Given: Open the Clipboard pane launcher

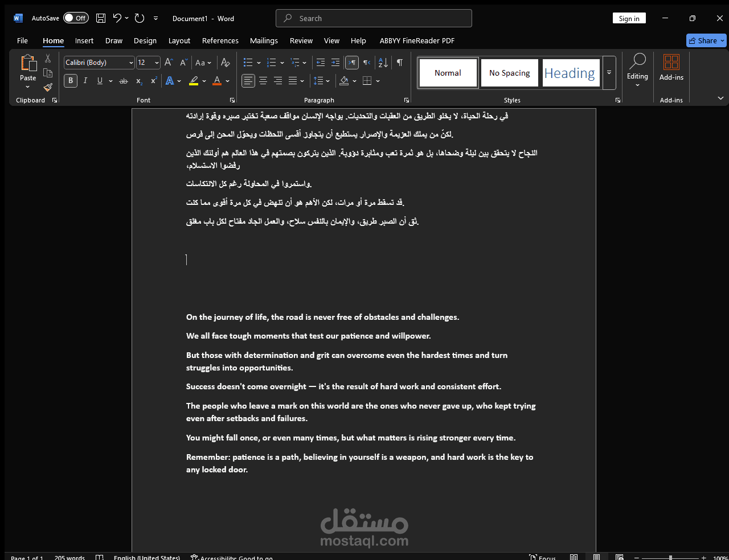Looking at the screenshot, I should [x=55, y=100].
